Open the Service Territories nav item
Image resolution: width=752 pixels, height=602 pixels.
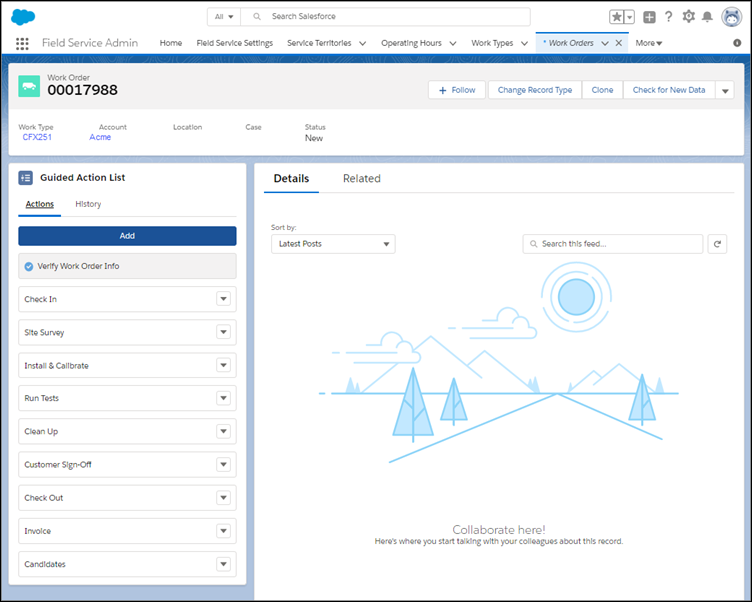[319, 43]
